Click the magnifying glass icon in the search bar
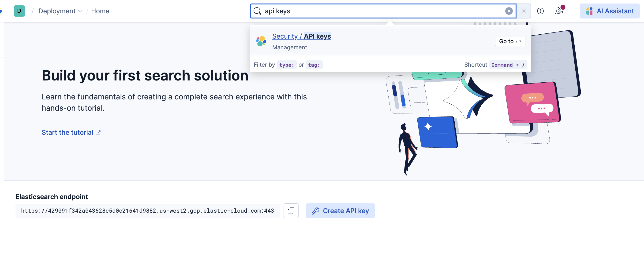 257,11
